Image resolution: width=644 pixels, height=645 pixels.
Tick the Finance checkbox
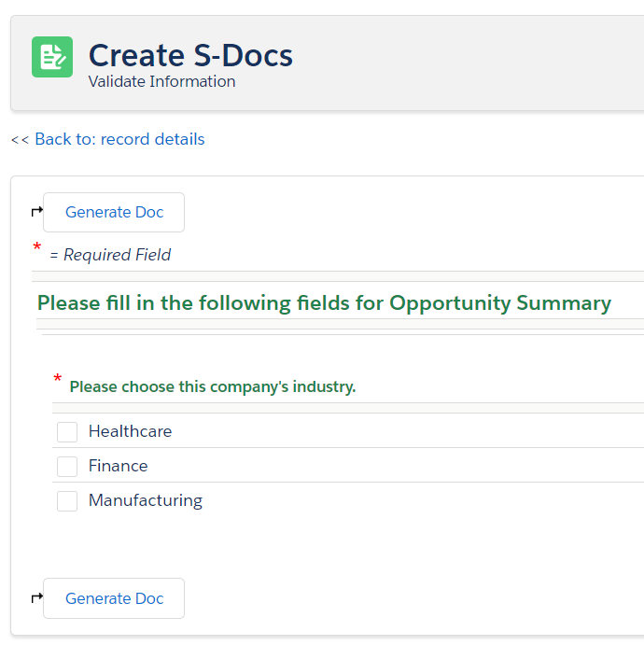click(x=67, y=467)
